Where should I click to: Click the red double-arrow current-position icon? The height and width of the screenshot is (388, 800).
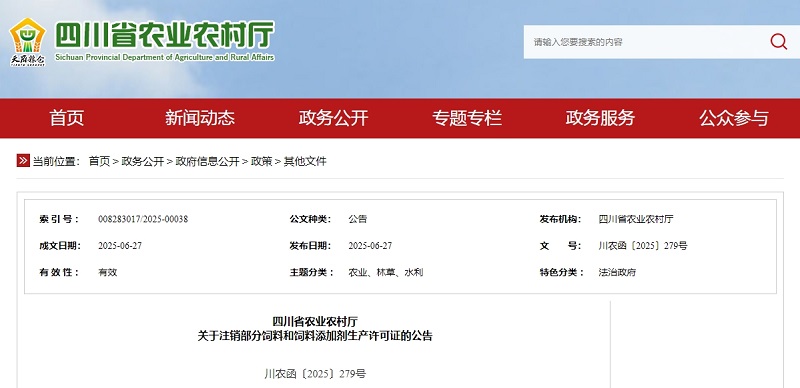(x=23, y=161)
